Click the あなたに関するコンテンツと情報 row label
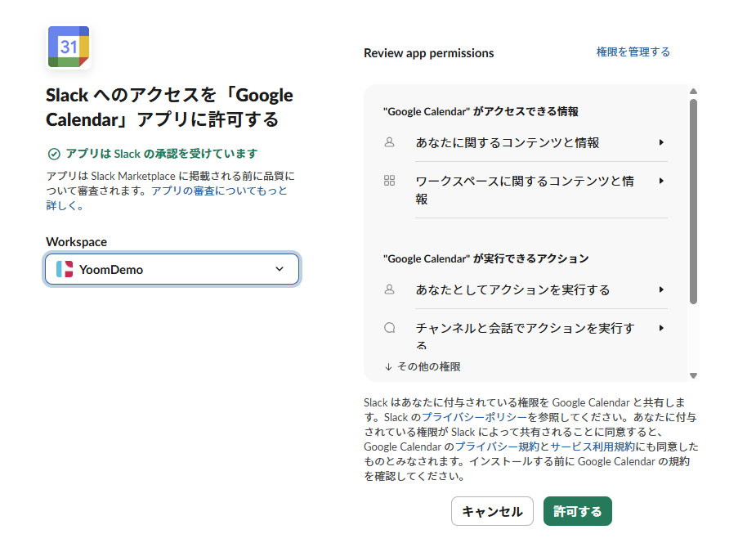Screen dimensions: 756x552 tap(508, 143)
